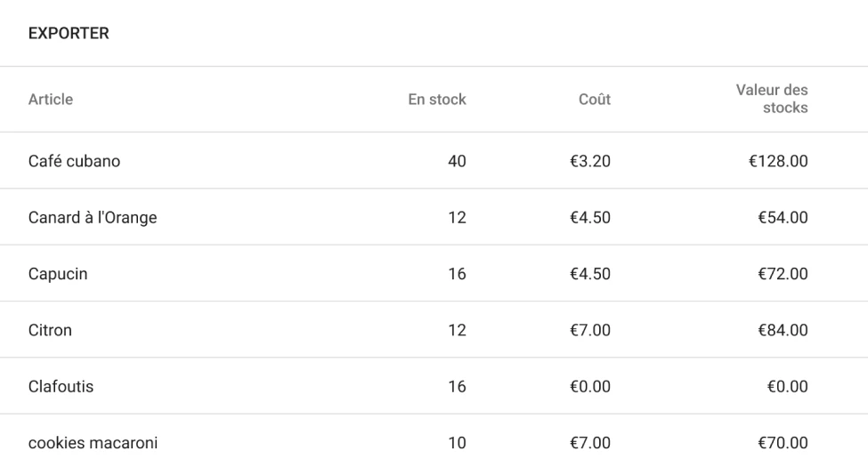Open the Clafoutis article
The width and height of the screenshot is (868, 467).
point(61,386)
